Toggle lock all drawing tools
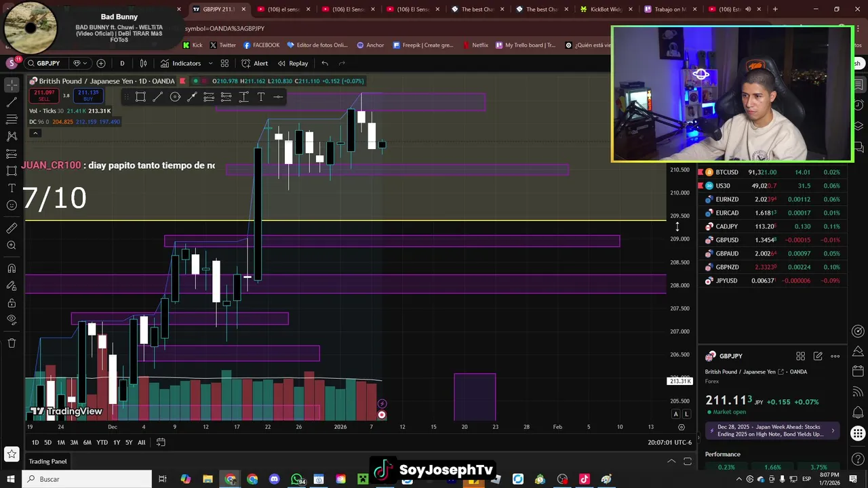Viewport: 868px width, 488px height. pos(12,303)
